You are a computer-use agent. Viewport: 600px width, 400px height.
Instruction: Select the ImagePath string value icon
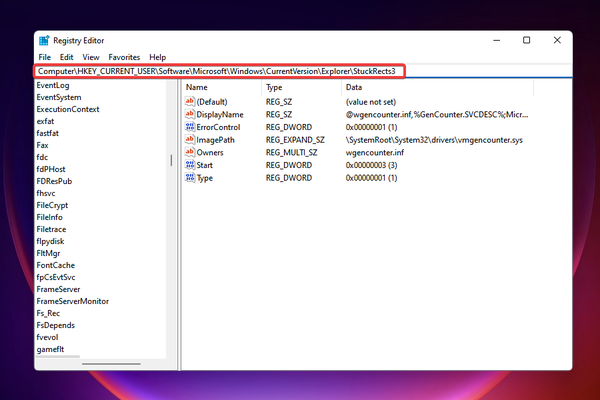pos(190,139)
